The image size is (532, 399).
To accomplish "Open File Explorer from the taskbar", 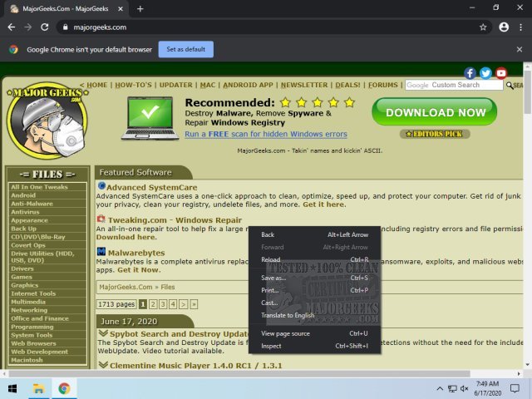I will coord(38,388).
